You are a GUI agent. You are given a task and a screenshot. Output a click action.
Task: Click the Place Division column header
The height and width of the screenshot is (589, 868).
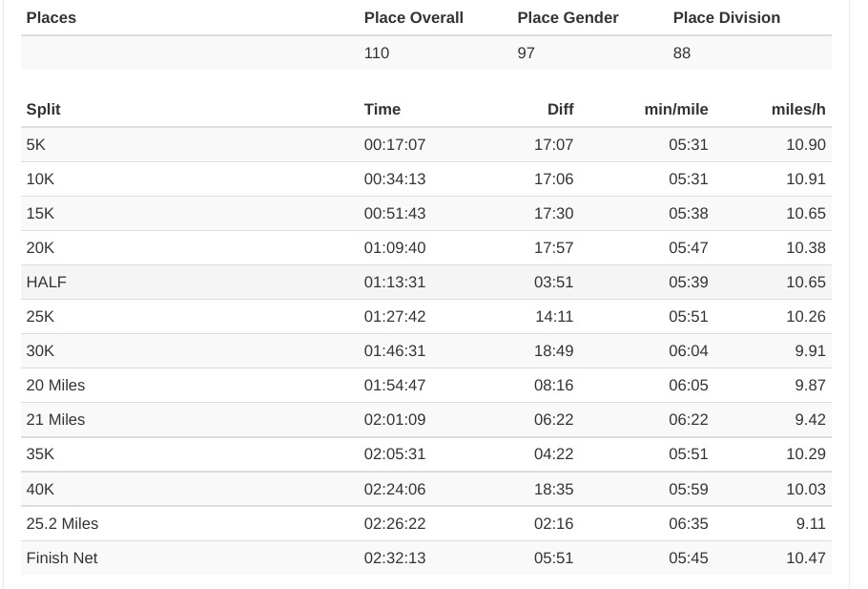pos(726,17)
